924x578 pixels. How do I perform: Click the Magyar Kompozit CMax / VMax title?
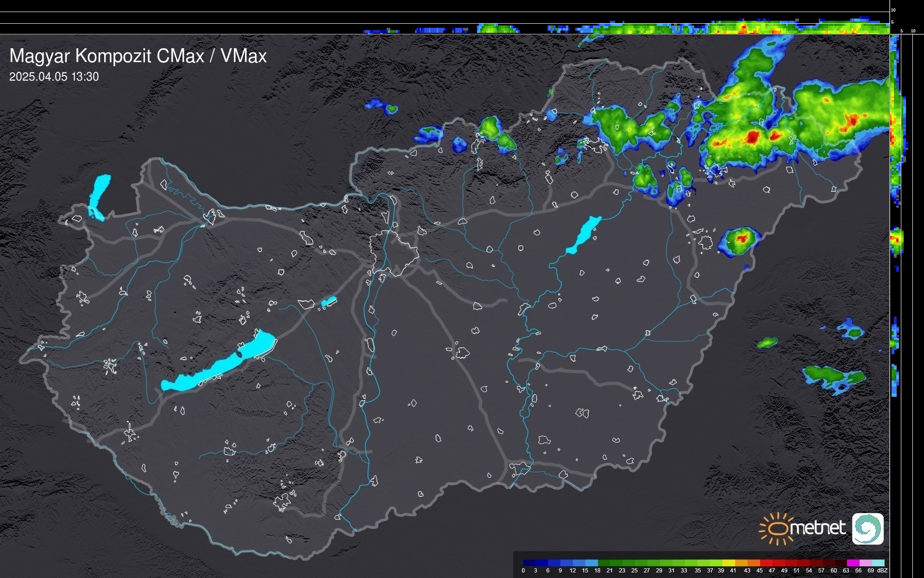(x=138, y=56)
